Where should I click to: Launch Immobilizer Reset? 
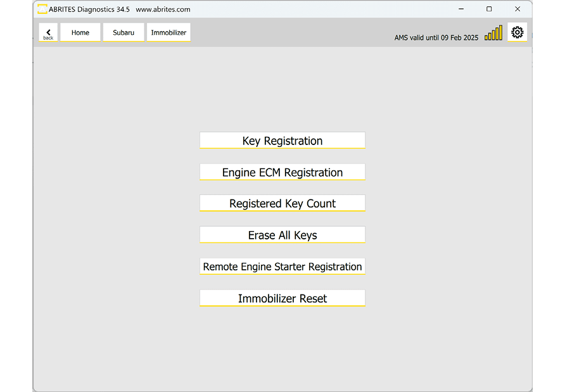click(x=282, y=298)
